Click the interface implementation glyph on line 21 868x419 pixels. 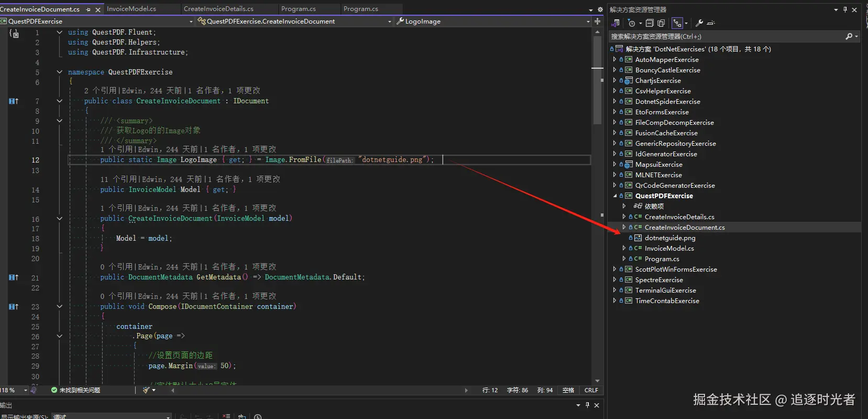coord(14,277)
